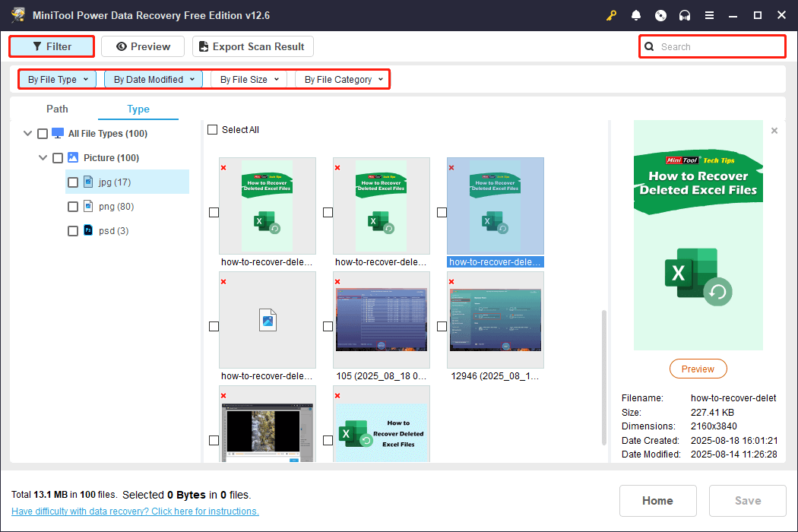
Task: Tick checkbox for 12946 (2025_08_1 file
Action: pyautogui.click(x=442, y=326)
